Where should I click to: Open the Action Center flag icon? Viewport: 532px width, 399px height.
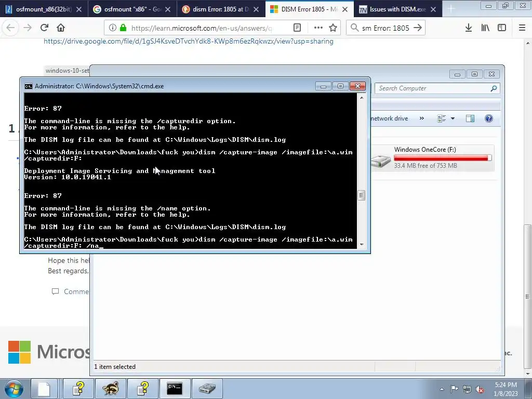click(x=454, y=389)
